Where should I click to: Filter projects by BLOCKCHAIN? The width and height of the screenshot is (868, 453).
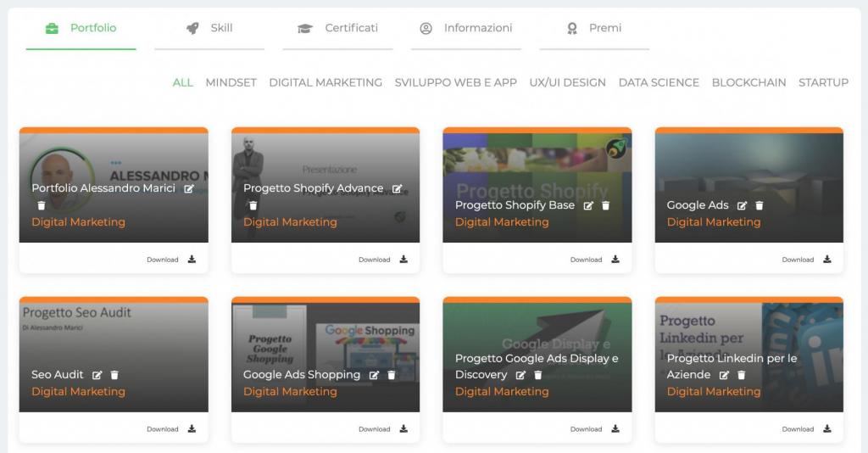click(749, 82)
